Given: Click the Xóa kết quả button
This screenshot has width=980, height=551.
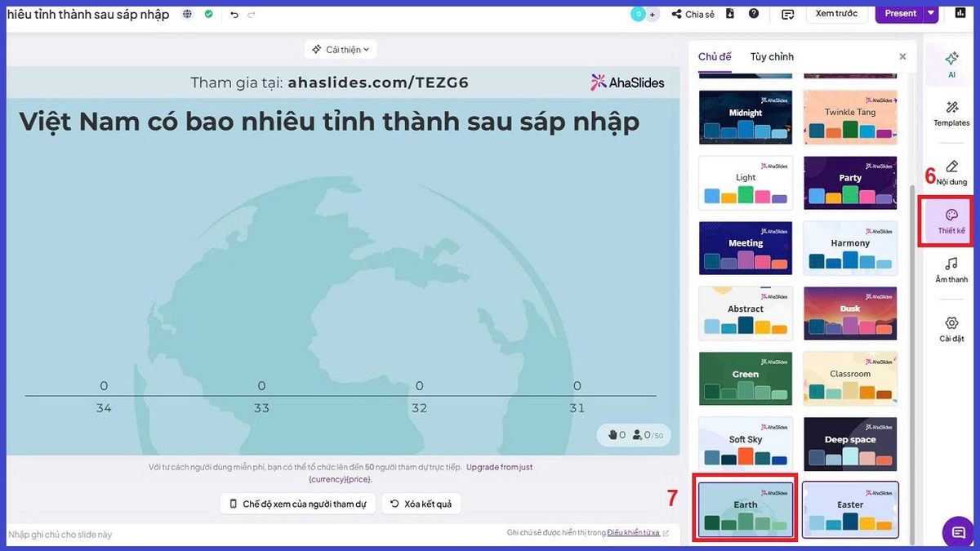Looking at the screenshot, I should (x=421, y=504).
